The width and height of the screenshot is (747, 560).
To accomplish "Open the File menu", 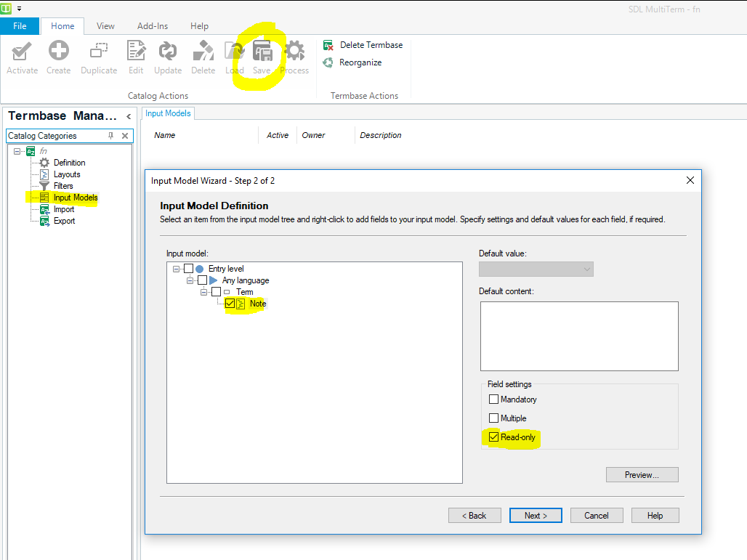I will tap(20, 26).
